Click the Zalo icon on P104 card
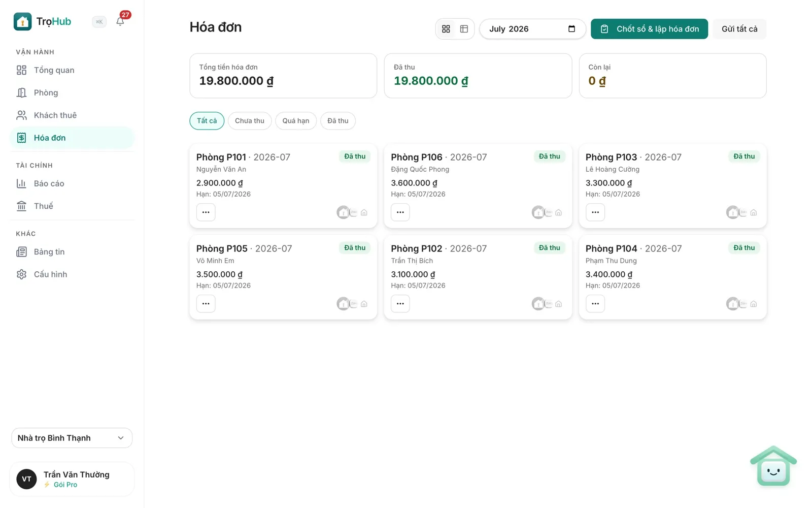Screen dimensions: 812x508 point(742,304)
